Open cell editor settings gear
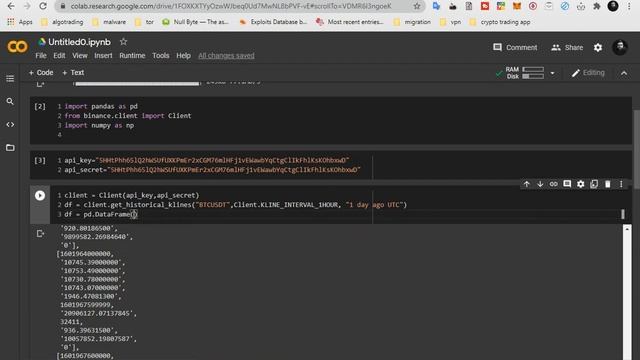The height and width of the screenshot is (360, 640). click(x=580, y=184)
